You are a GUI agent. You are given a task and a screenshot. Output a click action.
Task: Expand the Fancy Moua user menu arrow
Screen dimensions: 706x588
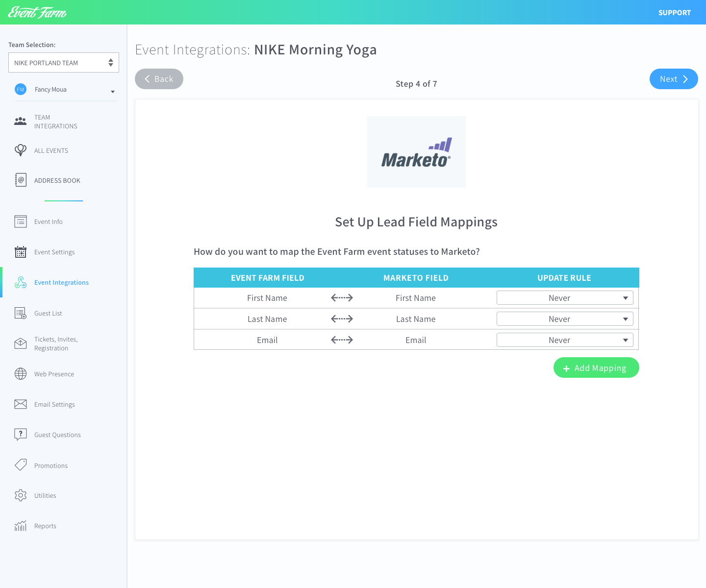pyautogui.click(x=113, y=92)
